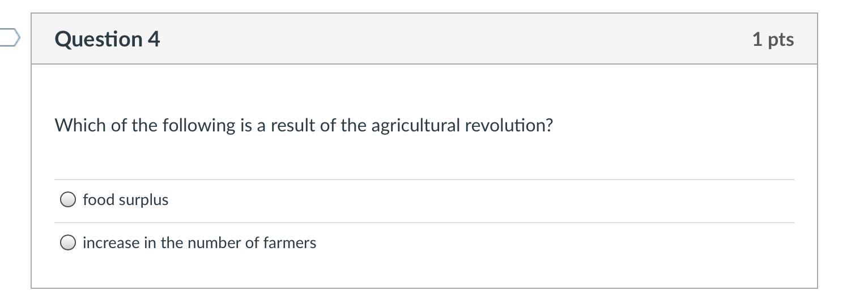868x307 pixels.
Task: Click the number "4" in the heading
Action: click(154, 39)
